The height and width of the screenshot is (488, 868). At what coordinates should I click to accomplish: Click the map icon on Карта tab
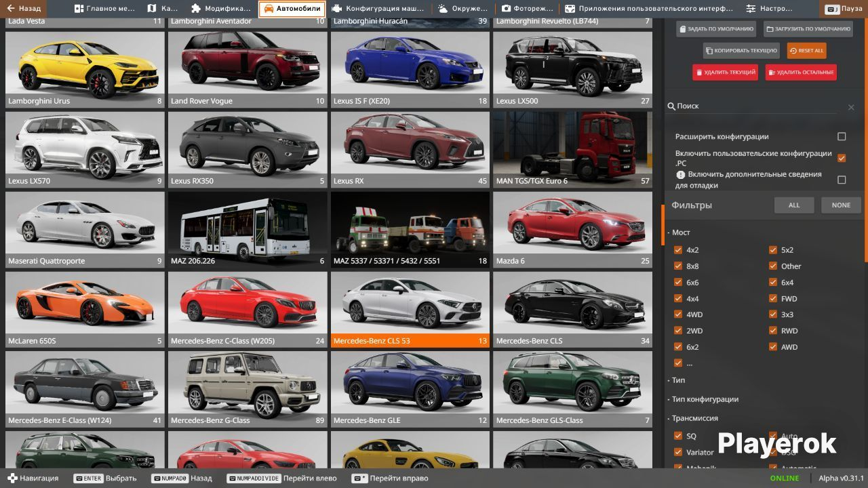point(152,9)
